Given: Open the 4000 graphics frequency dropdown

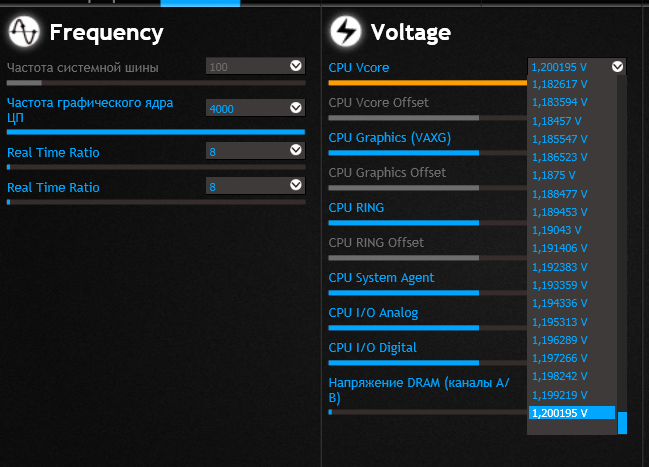Looking at the screenshot, I should pos(295,107).
